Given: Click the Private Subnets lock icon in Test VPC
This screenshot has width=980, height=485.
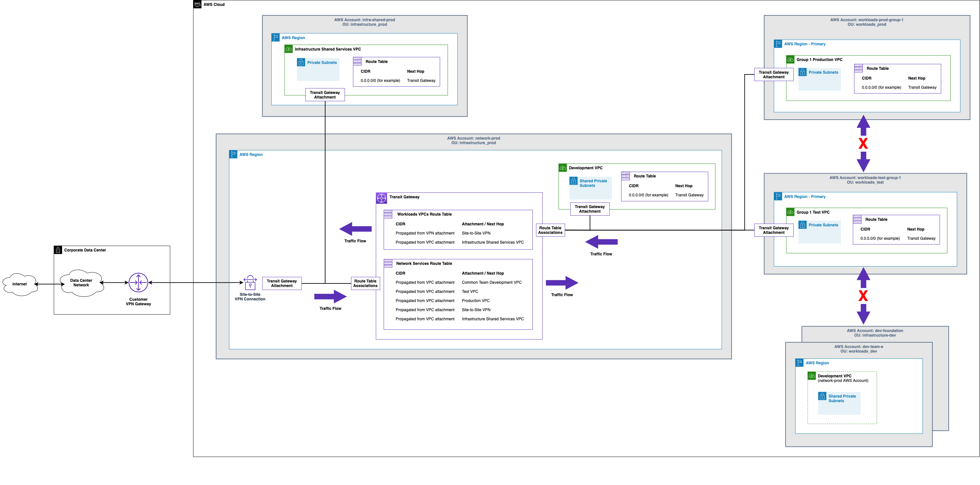Looking at the screenshot, I should [x=802, y=225].
